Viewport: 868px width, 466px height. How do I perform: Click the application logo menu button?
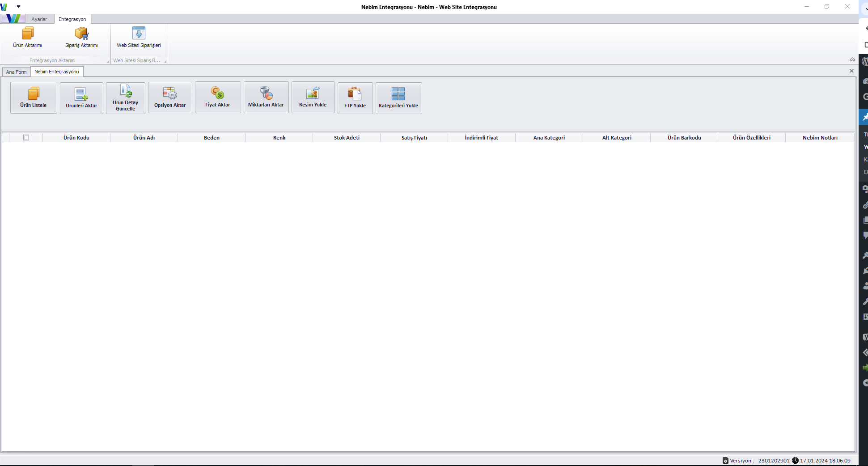pos(13,19)
